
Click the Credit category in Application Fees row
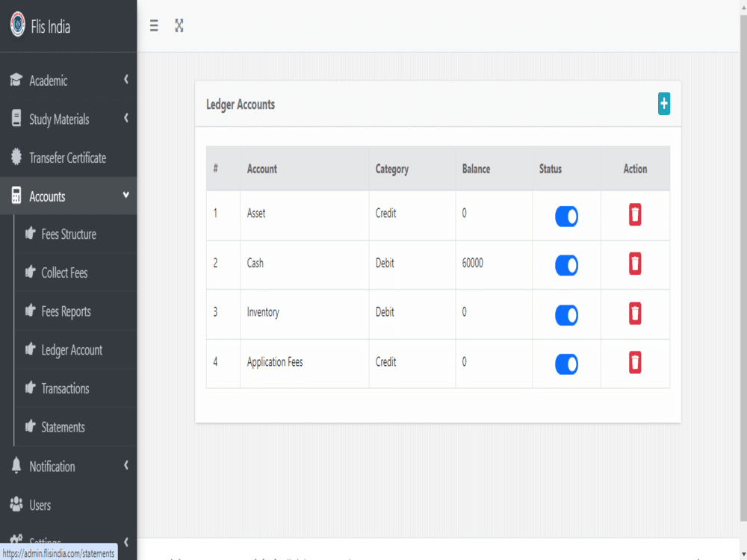(x=385, y=362)
